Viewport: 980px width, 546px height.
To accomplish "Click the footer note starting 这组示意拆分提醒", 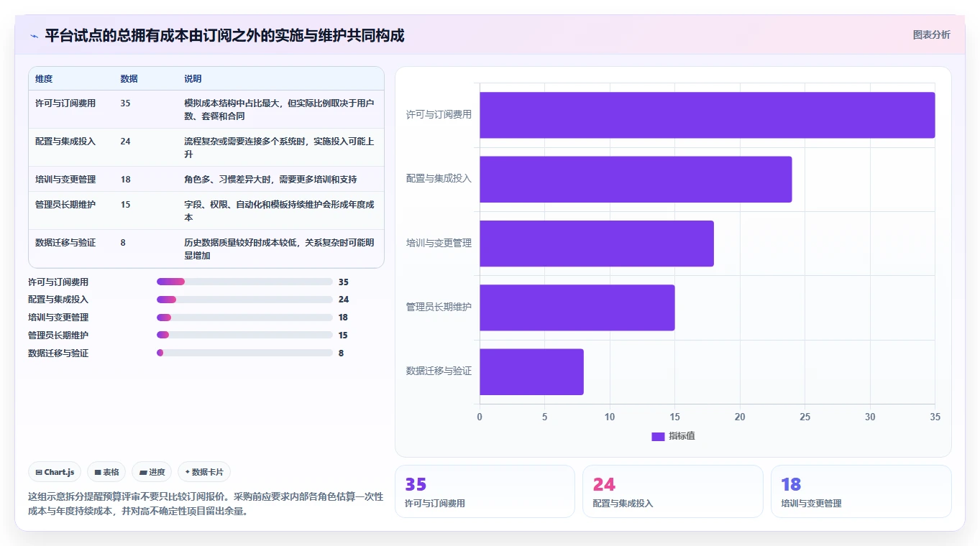I will (x=206, y=504).
